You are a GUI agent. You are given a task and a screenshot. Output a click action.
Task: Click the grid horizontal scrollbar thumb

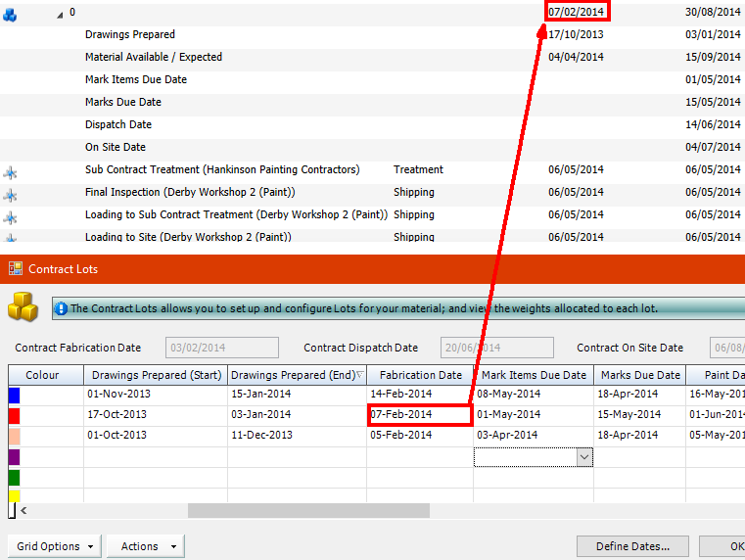click(x=308, y=510)
